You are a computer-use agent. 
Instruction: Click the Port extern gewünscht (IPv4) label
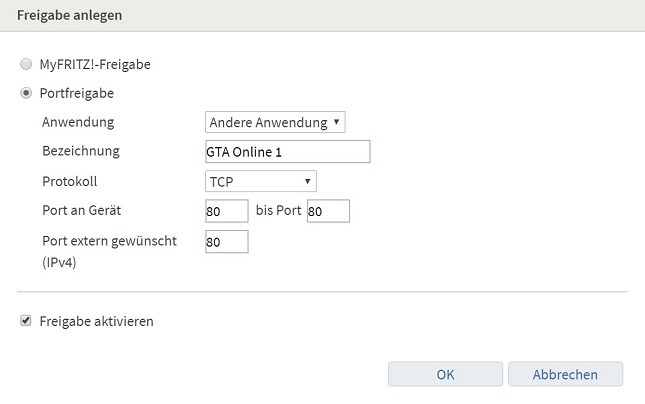(109, 241)
